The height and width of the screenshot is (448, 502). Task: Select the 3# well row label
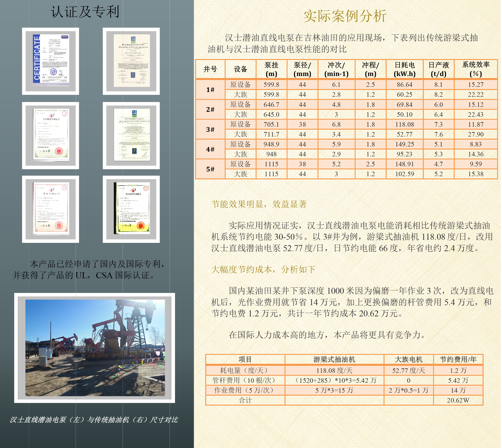click(x=210, y=129)
